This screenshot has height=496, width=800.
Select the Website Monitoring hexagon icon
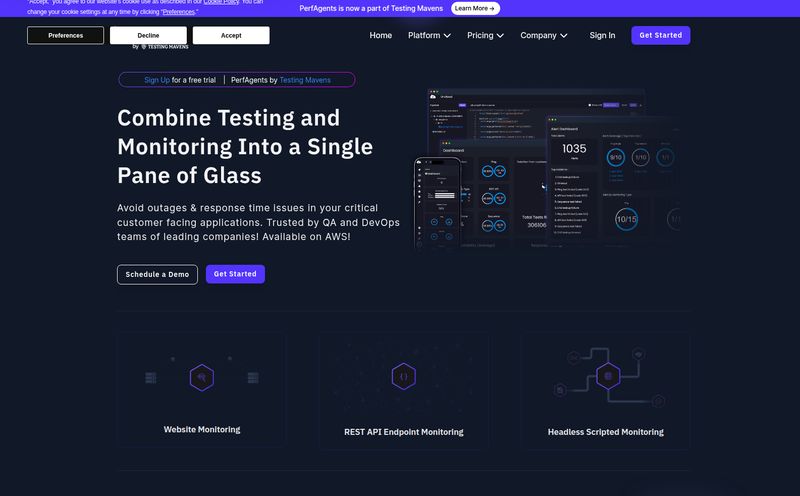[x=202, y=378]
